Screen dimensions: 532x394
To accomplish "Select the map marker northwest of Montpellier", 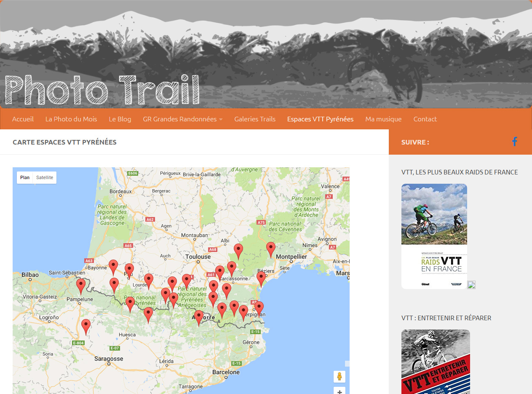I will point(271,250).
